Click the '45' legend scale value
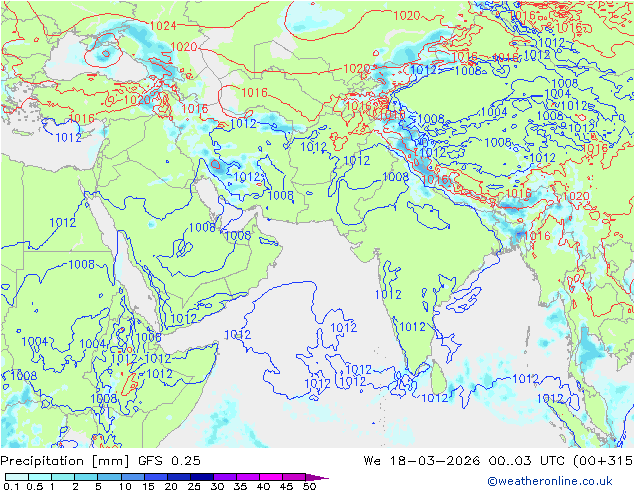 pyautogui.click(x=286, y=486)
